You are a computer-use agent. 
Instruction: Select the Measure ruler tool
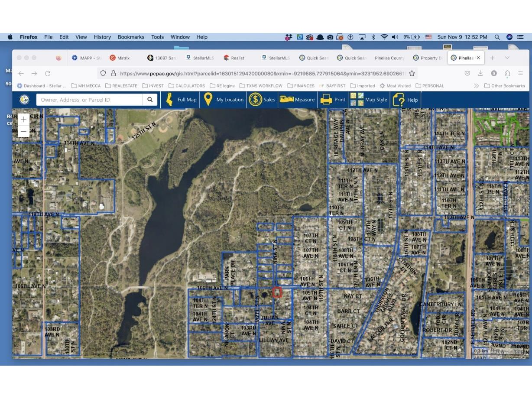coord(297,100)
